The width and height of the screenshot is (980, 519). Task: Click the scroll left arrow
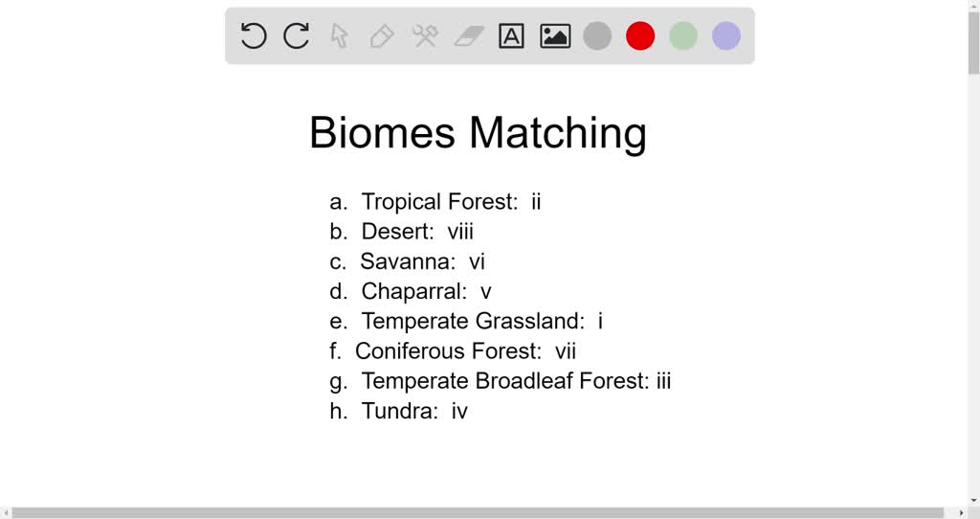[x=5, y=513]
